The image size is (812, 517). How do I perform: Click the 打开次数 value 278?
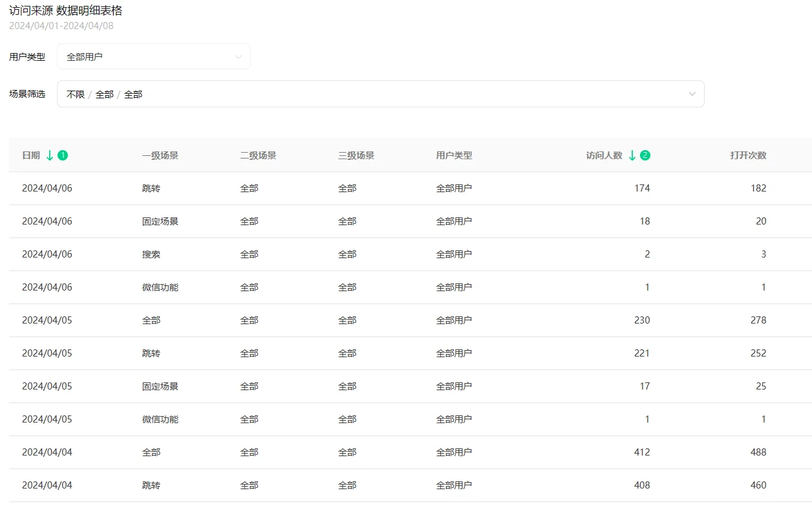pos(758,320)
